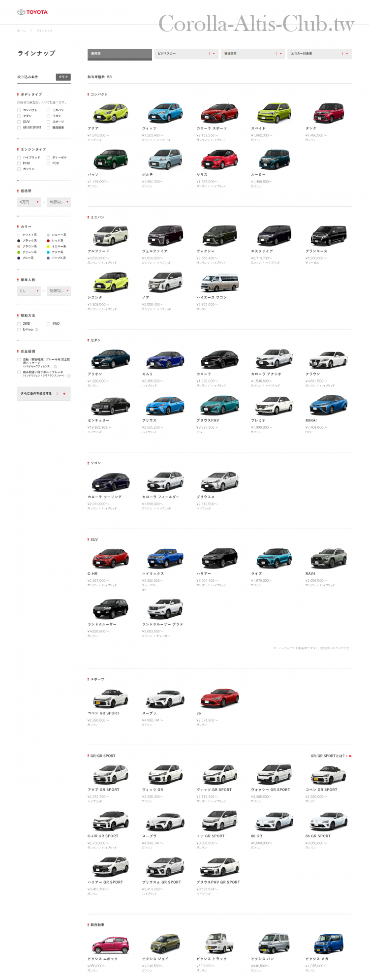The image size is (369, 980).
Task: Select the yellow シエンタ car image
Action: point(111,282)
